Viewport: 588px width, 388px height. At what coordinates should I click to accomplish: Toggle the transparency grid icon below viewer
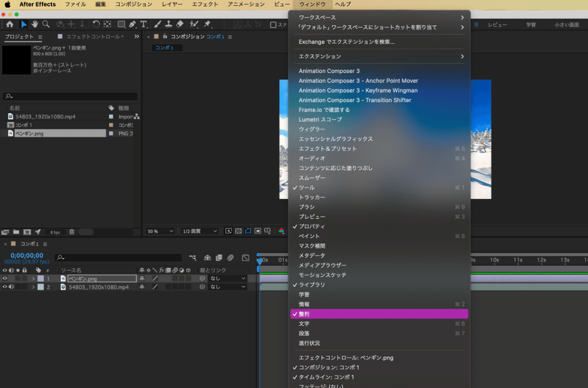238,231
